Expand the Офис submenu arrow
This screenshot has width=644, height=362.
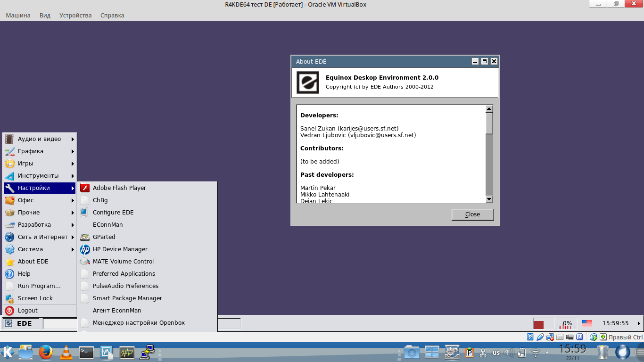point(73,200)
